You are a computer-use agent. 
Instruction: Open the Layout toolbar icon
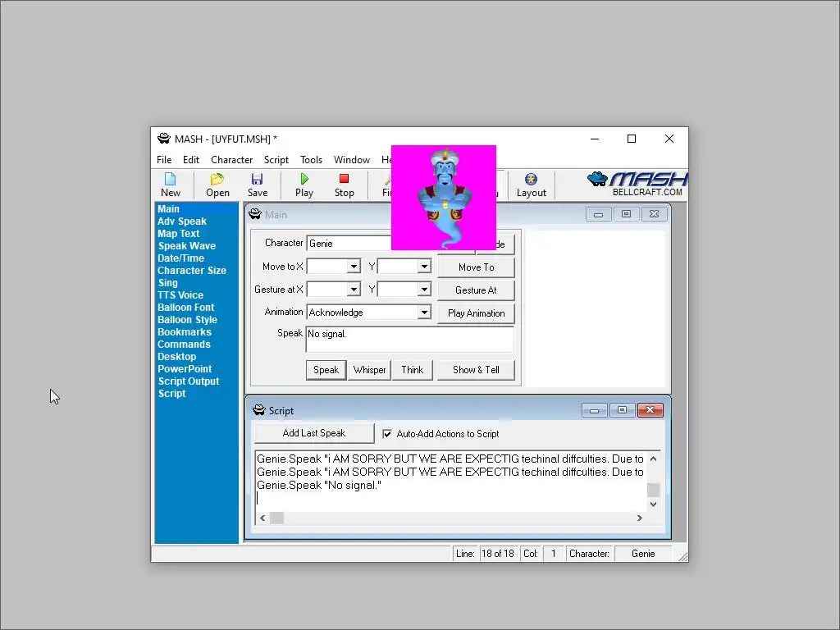(x=531, y=185)
